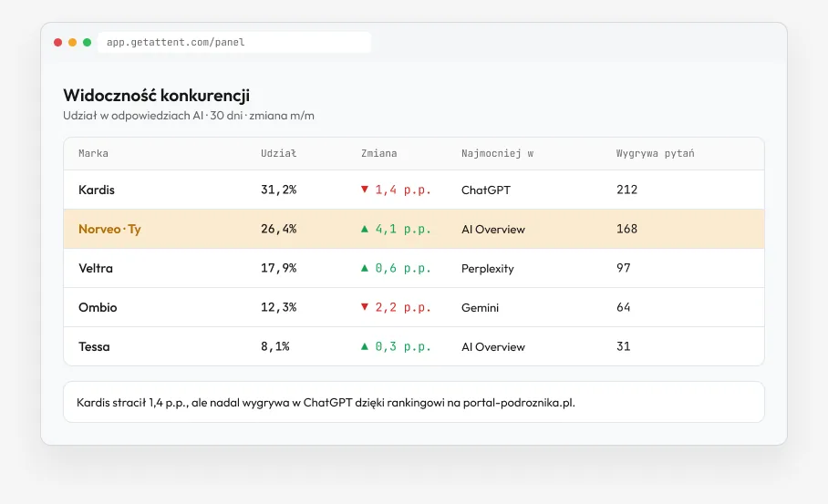The image size is (828, 504).
Task: Click the red down arrow in Ombio row
Action: (365, 307)
